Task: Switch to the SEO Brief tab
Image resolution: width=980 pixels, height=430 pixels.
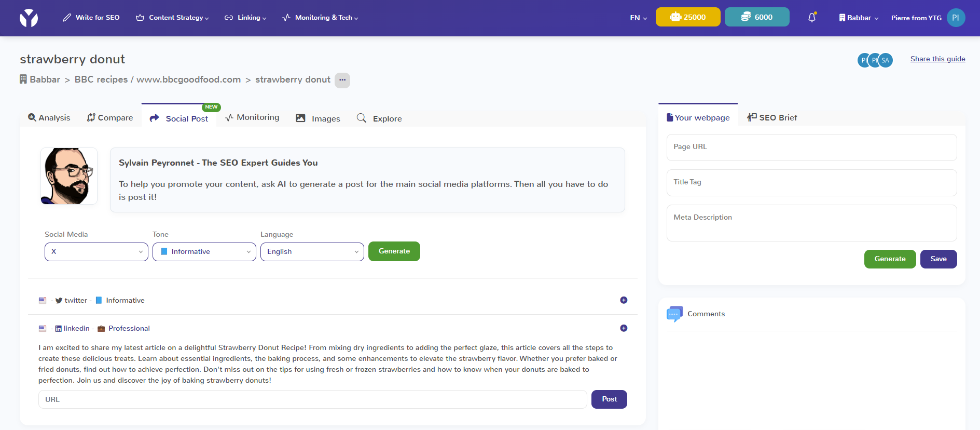Action: (x=772, y=118)
